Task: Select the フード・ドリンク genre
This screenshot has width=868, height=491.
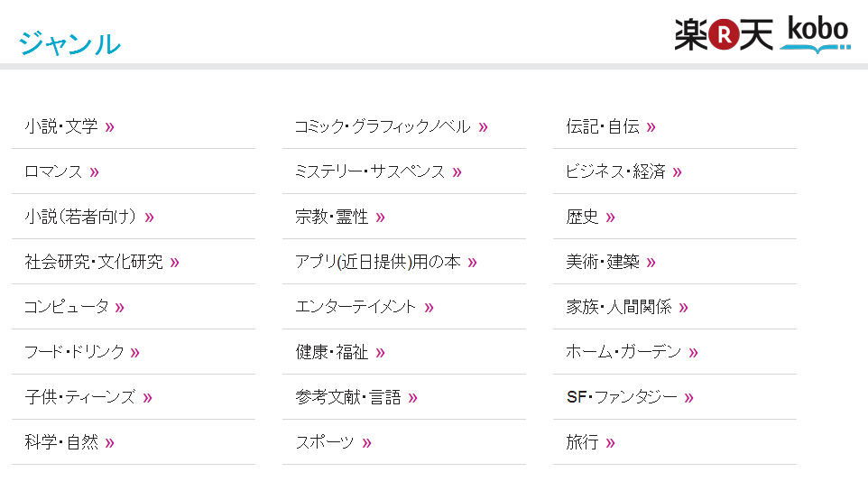Action: click(74, 352)
